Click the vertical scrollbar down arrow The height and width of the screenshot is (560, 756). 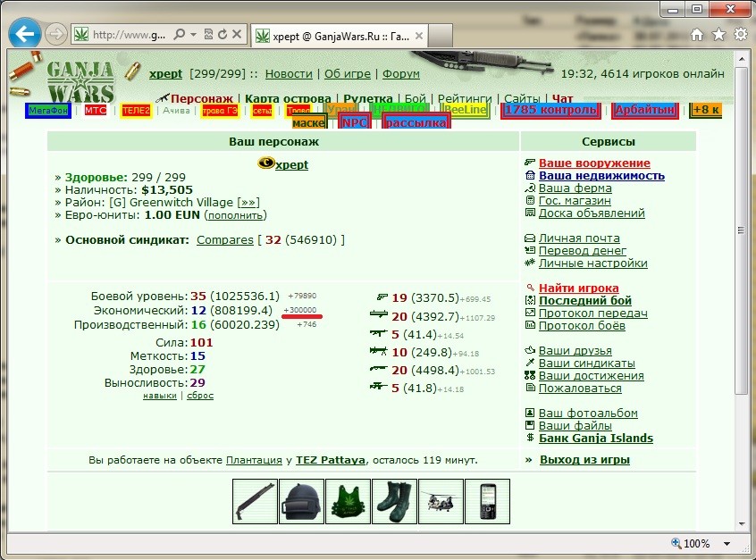click(x=742, y=524)
